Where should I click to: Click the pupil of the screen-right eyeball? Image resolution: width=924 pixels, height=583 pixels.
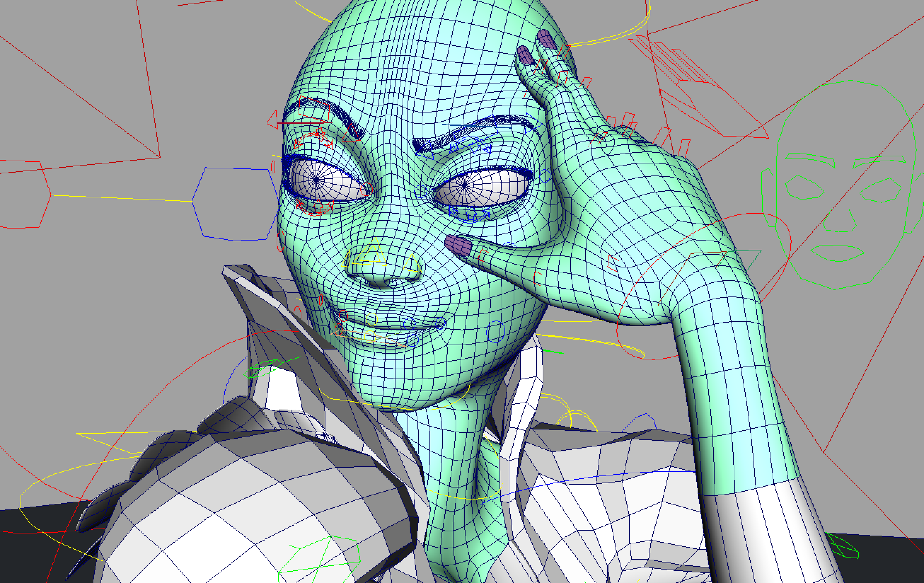tap(464, 186)
